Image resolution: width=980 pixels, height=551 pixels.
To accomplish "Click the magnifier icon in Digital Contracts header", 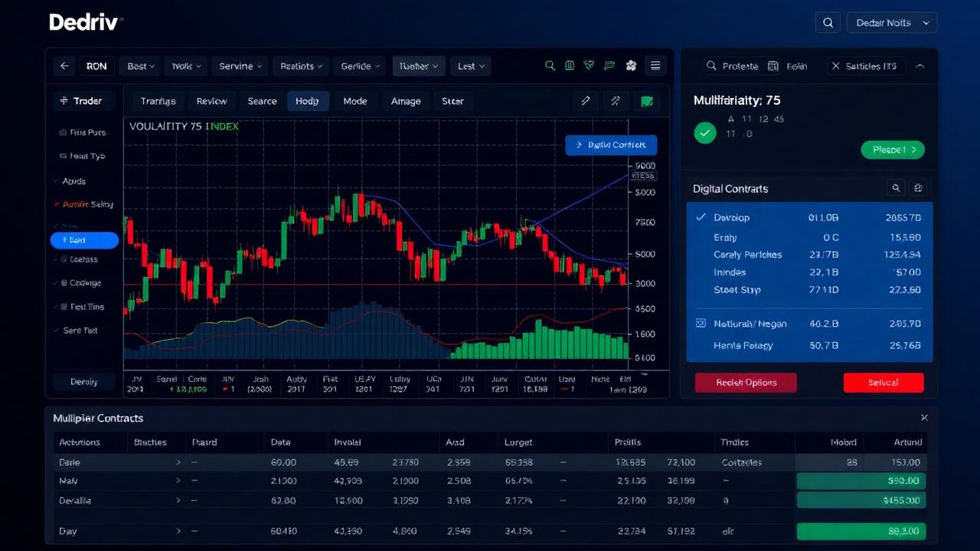I will coord(896,188).
